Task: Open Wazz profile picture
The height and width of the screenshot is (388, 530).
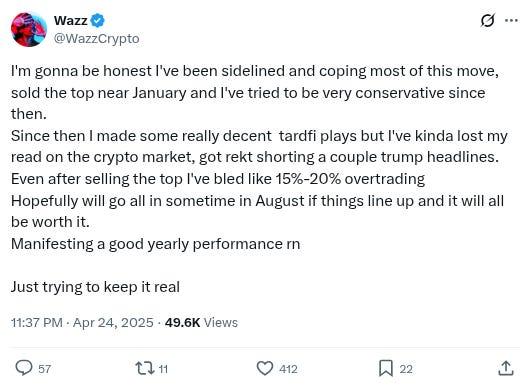Action: click(29, 29)
